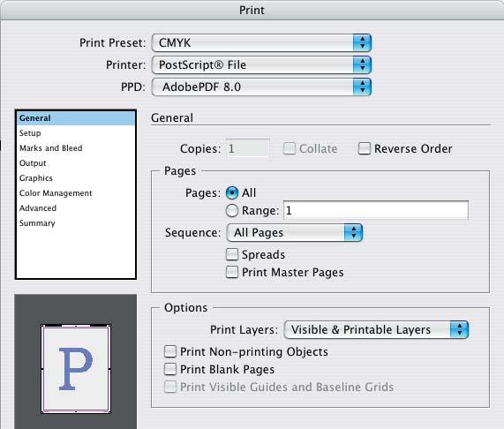The height and width of the screenshot is (429, 504).
Task: Enable the Reverse Order checkbox
Action: click(x=365, y=148)
